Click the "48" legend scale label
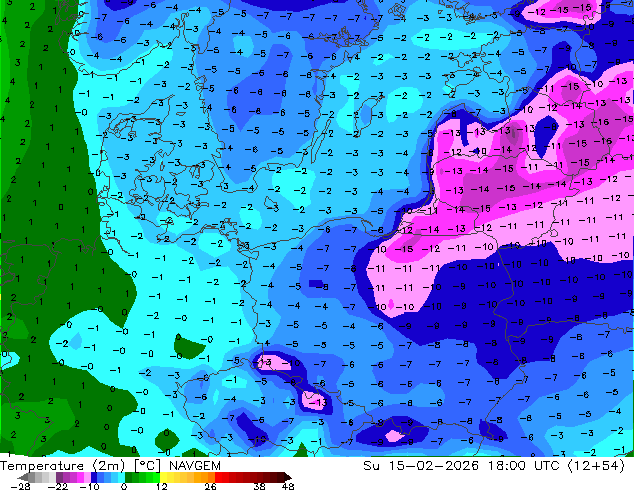Screen dimensions: 634x490 [288, 486]
